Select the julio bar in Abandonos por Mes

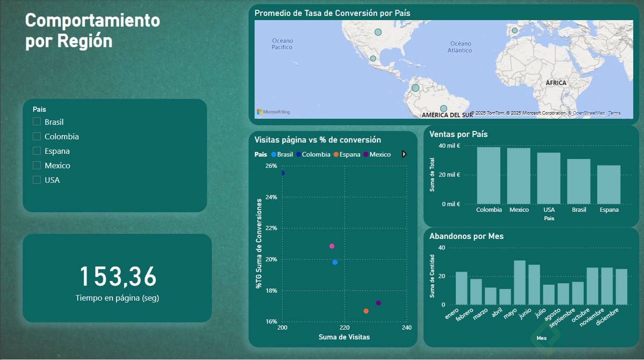pyautogui.click(x=549, y=295)
